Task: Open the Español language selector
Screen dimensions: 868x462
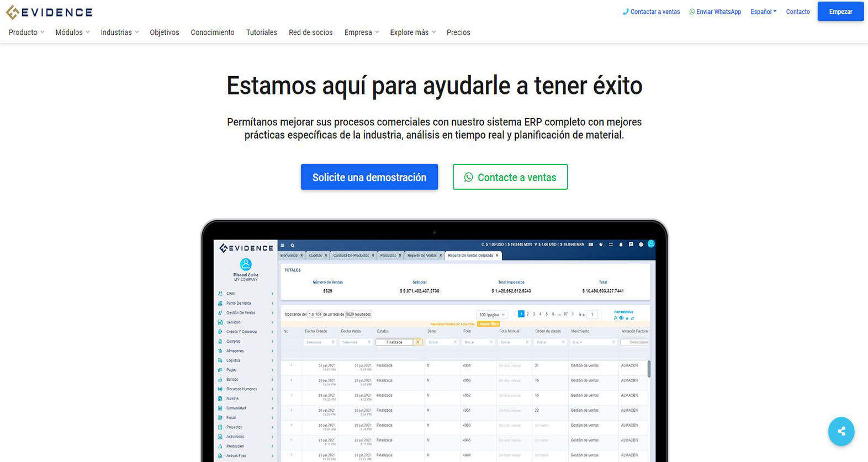Action: coord(764,12)
